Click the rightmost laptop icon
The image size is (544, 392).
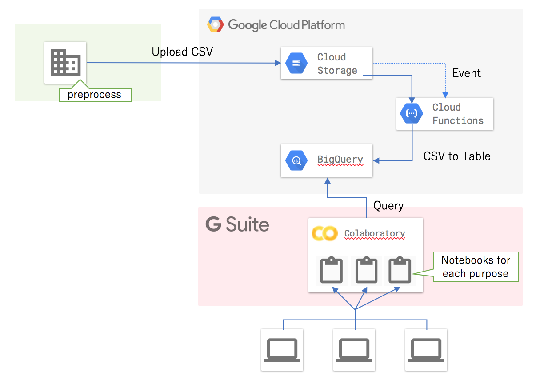pyautogui.click(x=426, y=351)
